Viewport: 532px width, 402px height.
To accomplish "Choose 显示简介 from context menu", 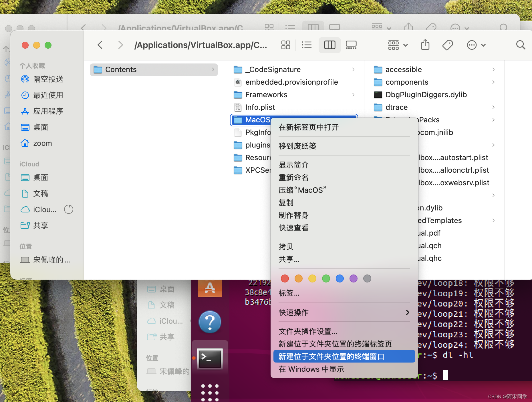I will pyautogui.click(x=344, y=165).
